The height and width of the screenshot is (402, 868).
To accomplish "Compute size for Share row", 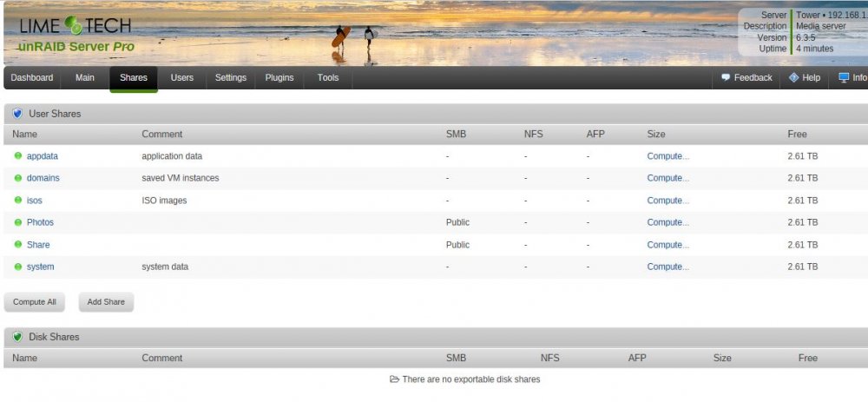I will [668, 245].
